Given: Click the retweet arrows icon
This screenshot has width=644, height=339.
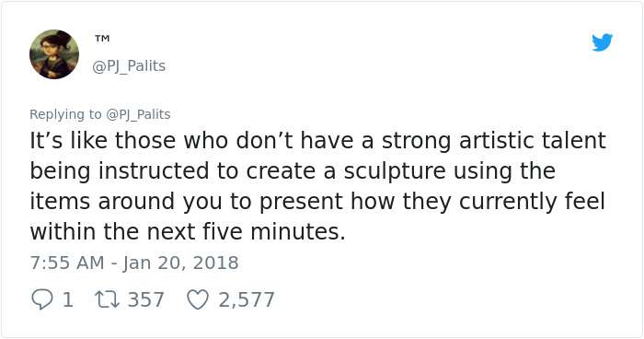Looking at the screenshot, I should coord(108,299).
